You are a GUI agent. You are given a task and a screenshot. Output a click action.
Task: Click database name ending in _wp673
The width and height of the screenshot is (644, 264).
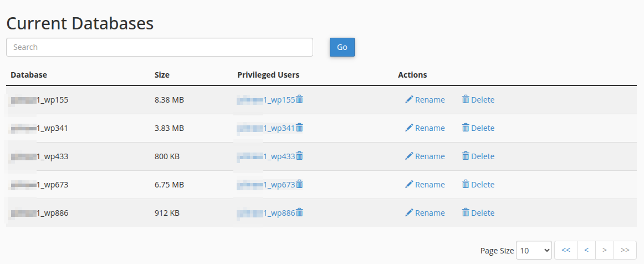pos(39,185)
